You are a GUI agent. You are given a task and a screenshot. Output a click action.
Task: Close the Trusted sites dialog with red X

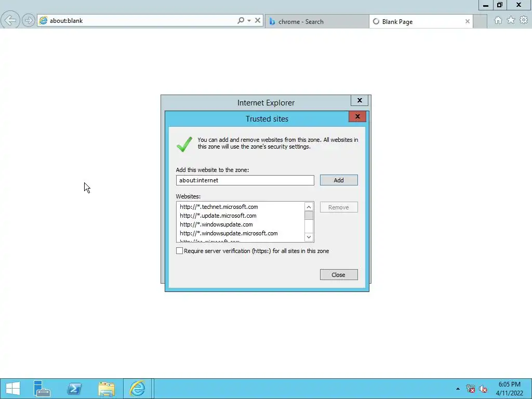click(357, 116)
